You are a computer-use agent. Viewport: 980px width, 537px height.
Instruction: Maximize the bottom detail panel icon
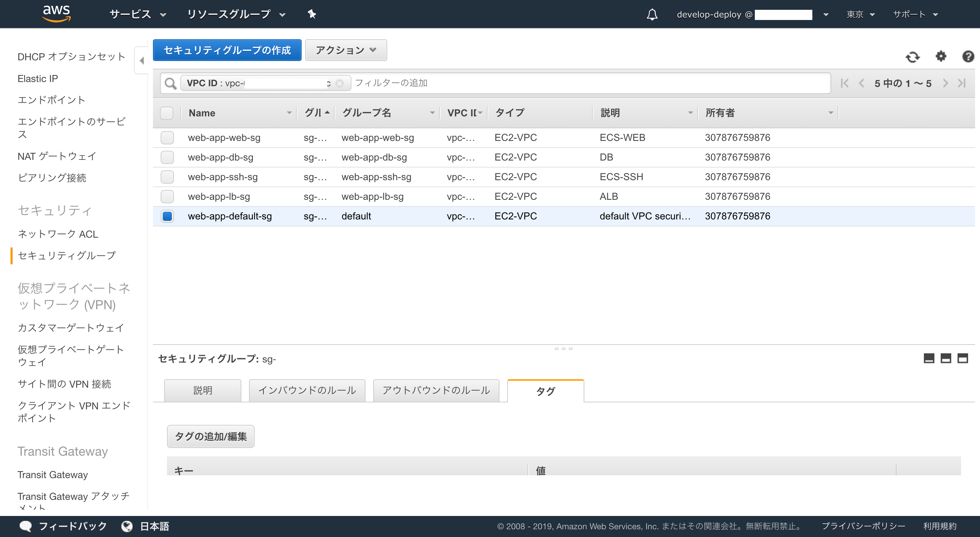coord(962,358)
